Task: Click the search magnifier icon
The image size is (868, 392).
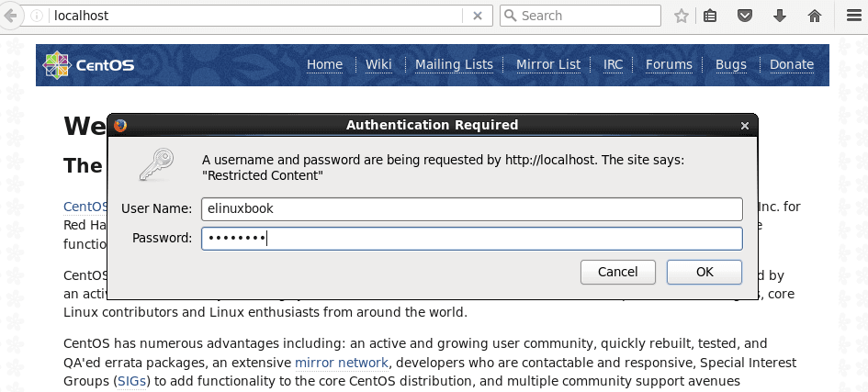Action: (x=511, y=16)
